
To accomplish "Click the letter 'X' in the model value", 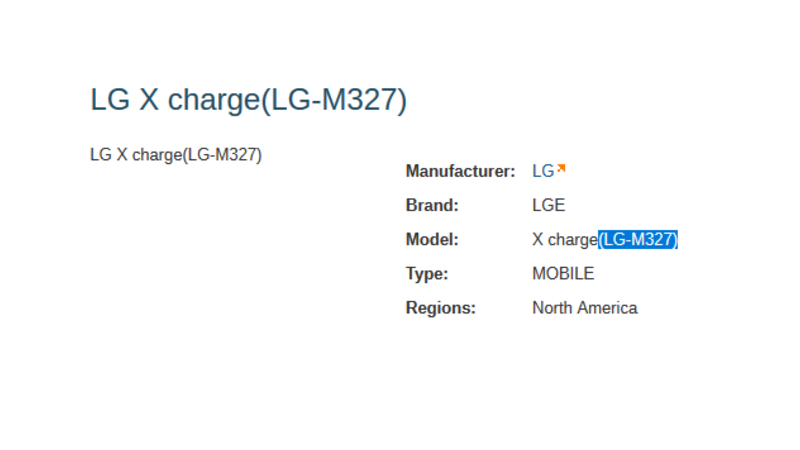I will [x=538, y=239].
